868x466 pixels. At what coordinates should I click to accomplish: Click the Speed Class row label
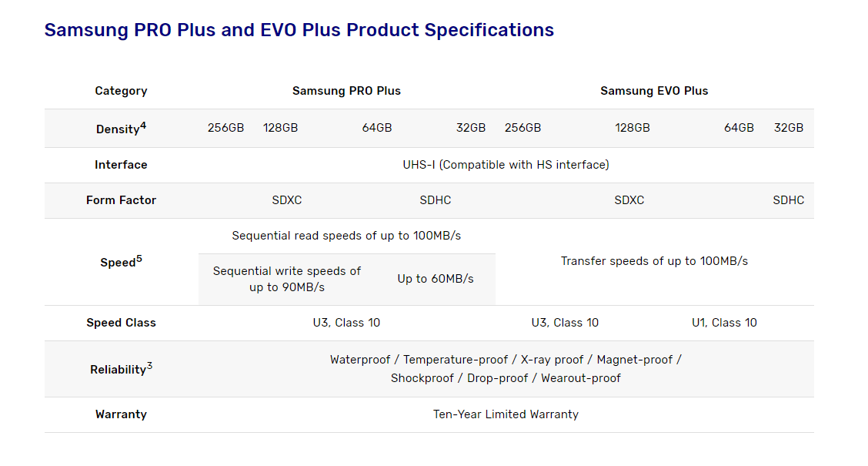tap(121, 323)
